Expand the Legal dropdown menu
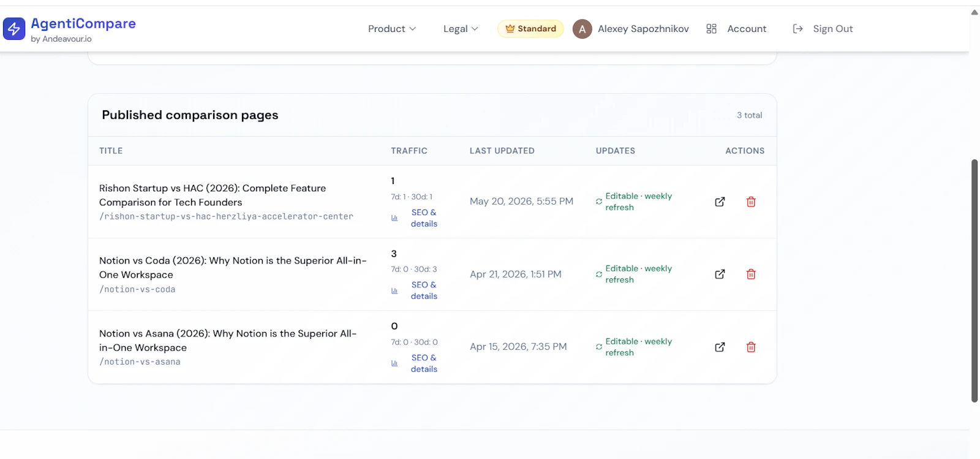This screenshot has width=980, height=459. [461, 29]
